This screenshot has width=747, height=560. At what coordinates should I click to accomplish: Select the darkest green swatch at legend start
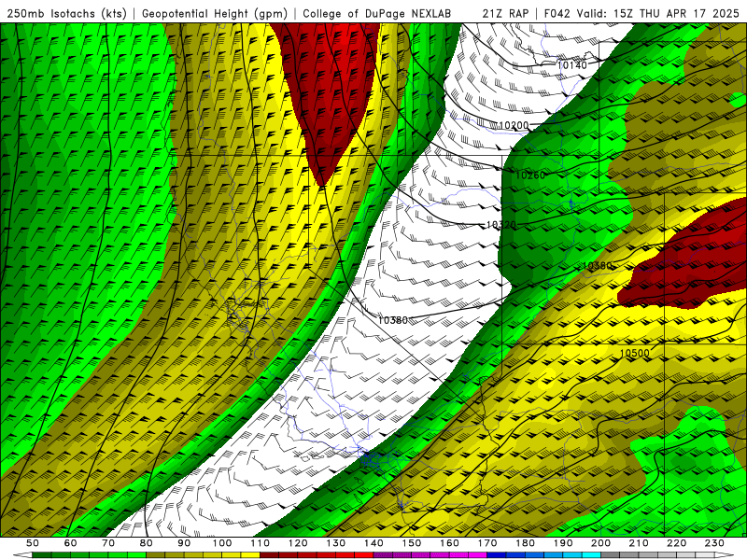point(42,555)
